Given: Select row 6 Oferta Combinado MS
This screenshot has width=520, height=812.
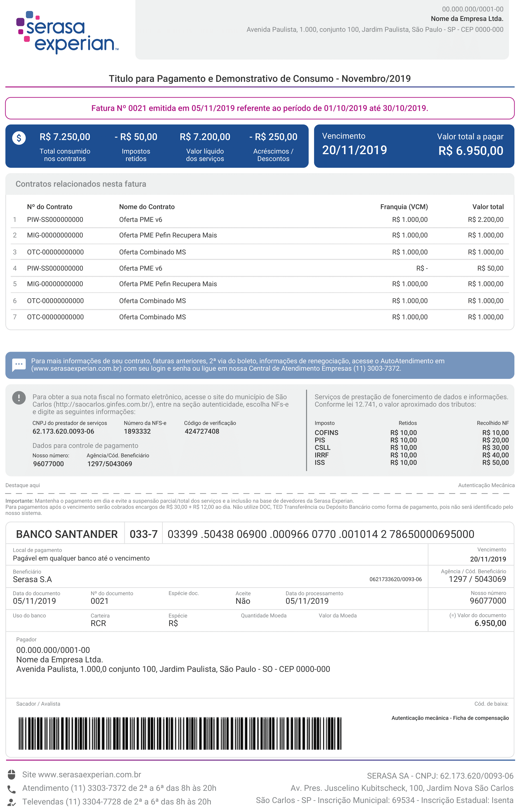Looking at the screenshot, I should click(x=260, y=301).
